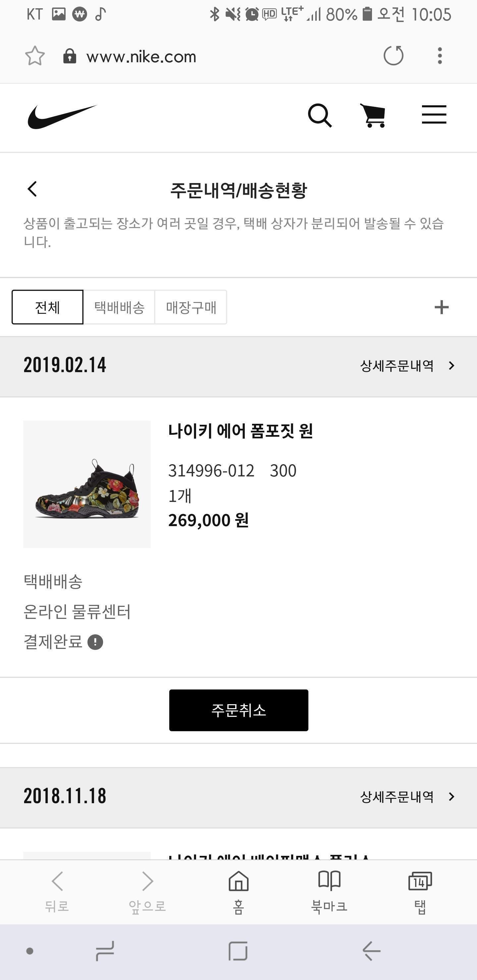Viewport: 477px width, 980px height.
Task: Tap the Foamposite shoe thumbnail
Action: pyautogui.click(x=87, y=484)
